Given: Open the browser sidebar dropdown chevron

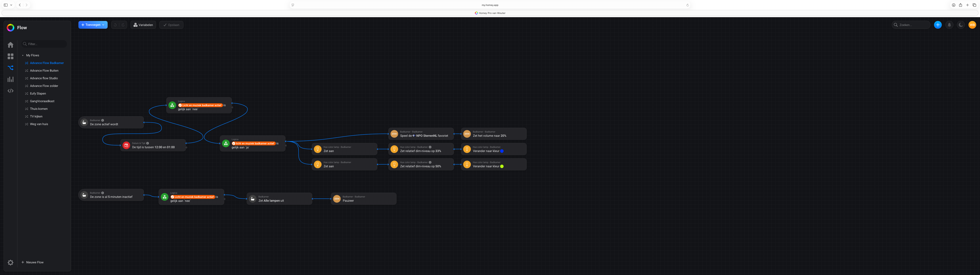Looking at the screenshot, I should pyautogui.click(x=11, y=5).
